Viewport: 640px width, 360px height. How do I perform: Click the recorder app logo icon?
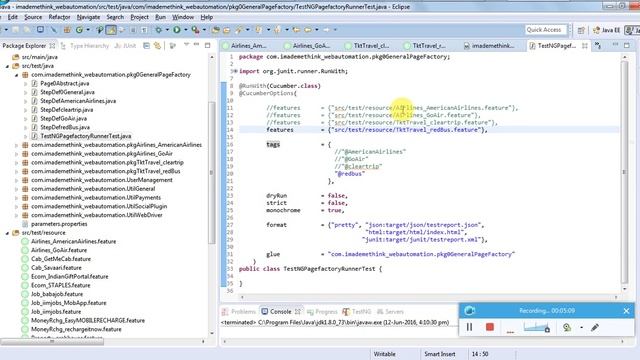click(469, 311)
